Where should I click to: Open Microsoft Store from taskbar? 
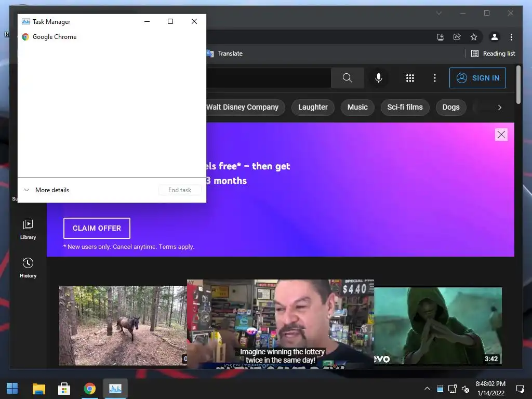coord(64,389)
